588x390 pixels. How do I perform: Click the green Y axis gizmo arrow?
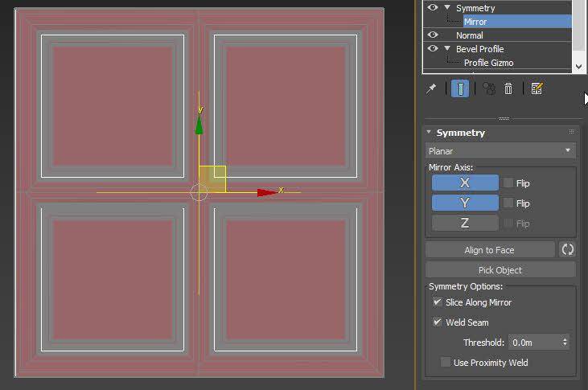tap(199, 125)
